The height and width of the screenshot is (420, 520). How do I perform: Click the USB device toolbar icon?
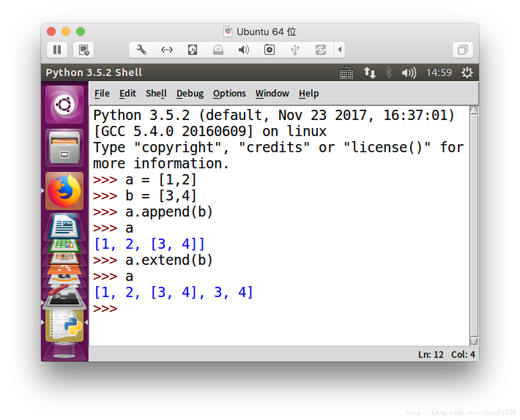pyautogui.click(x=295, y=50)
